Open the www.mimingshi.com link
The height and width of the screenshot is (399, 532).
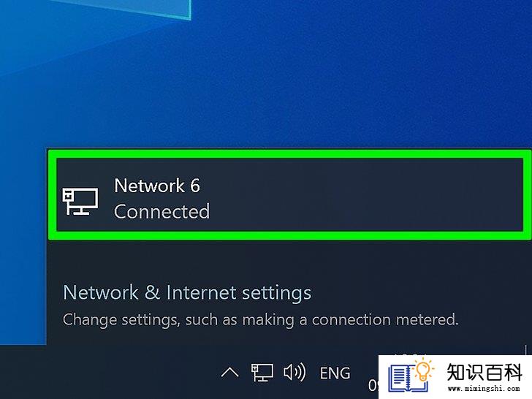[x=484, y=388]
